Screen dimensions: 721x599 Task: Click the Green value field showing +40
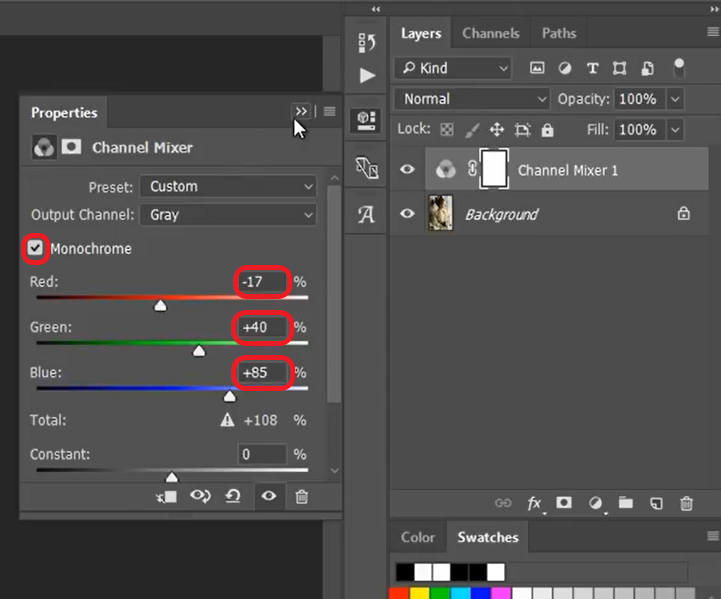click(x=262, y=327)
